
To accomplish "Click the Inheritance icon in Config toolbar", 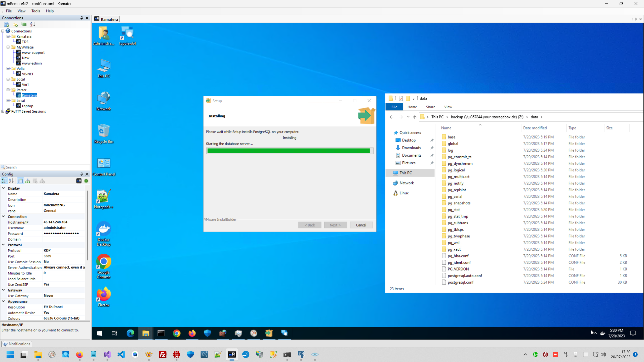I will pos(28,181).
